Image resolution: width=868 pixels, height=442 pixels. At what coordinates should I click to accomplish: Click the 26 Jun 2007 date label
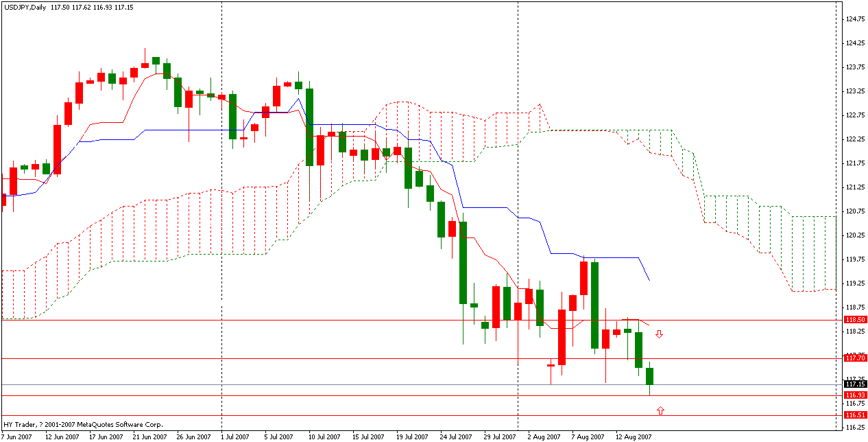[193, 437]
